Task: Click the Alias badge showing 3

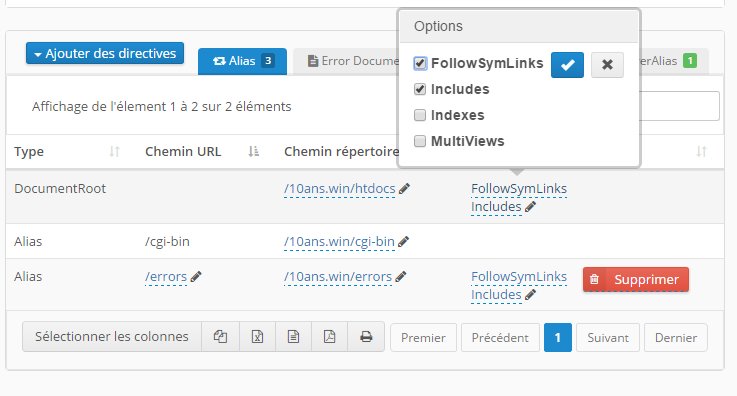Action: click(268, 61)
